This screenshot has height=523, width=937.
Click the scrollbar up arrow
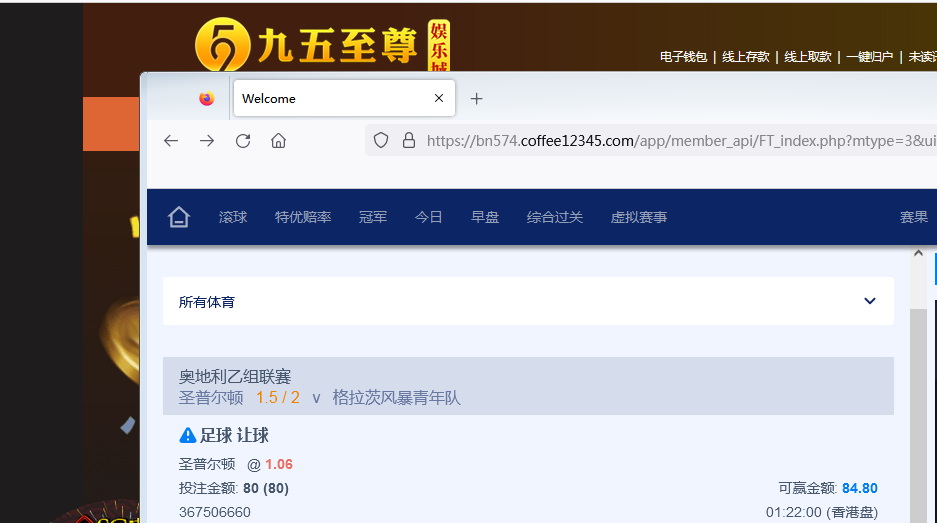coord(918,253)
